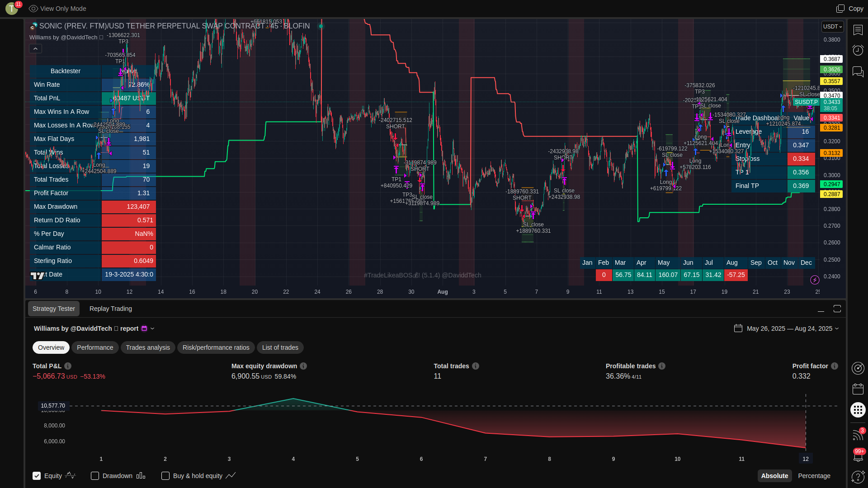Collapse the indicator legend chevron
Image resolution: width=868 pixels, height=488 pixels.
(x=35, y=48)
